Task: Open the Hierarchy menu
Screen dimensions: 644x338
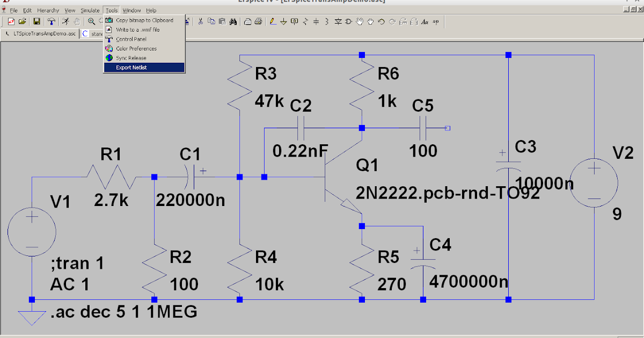Action: (x=48, y=10)
